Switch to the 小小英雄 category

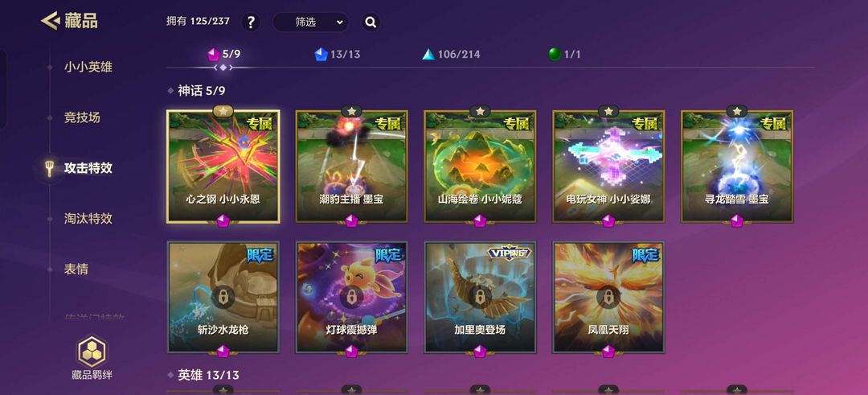point(88,68)
